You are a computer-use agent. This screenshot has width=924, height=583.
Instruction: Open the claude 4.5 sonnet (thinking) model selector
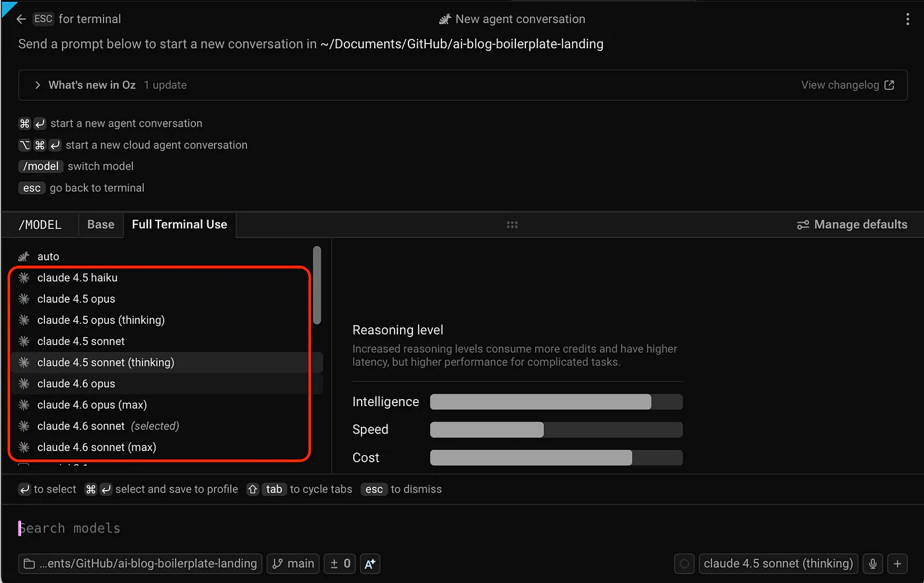(778, 564)
